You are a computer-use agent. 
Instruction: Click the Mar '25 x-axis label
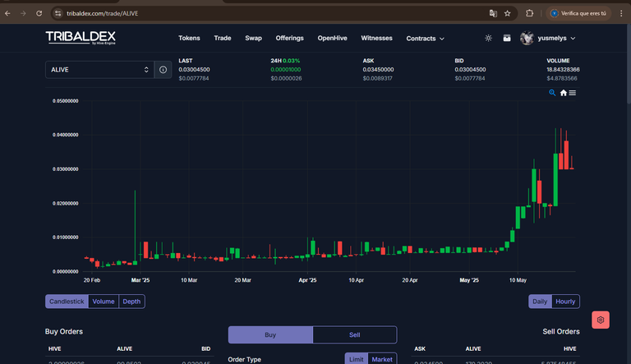140,280
